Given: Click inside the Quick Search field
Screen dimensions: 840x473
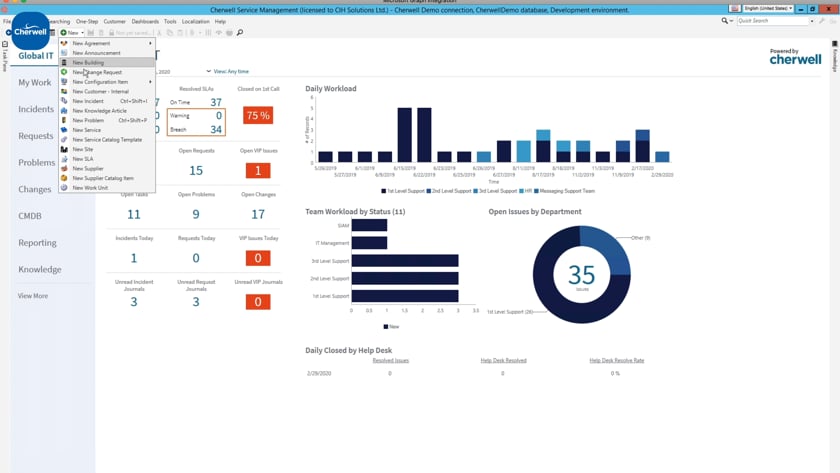Looking at the screenshot, I should click(x=772, y=21).
